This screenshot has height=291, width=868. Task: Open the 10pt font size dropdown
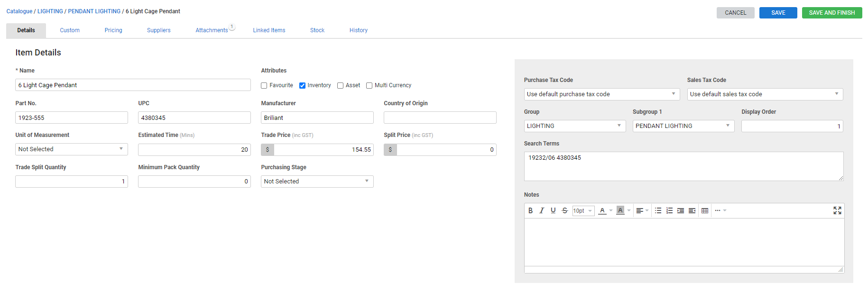583,211
